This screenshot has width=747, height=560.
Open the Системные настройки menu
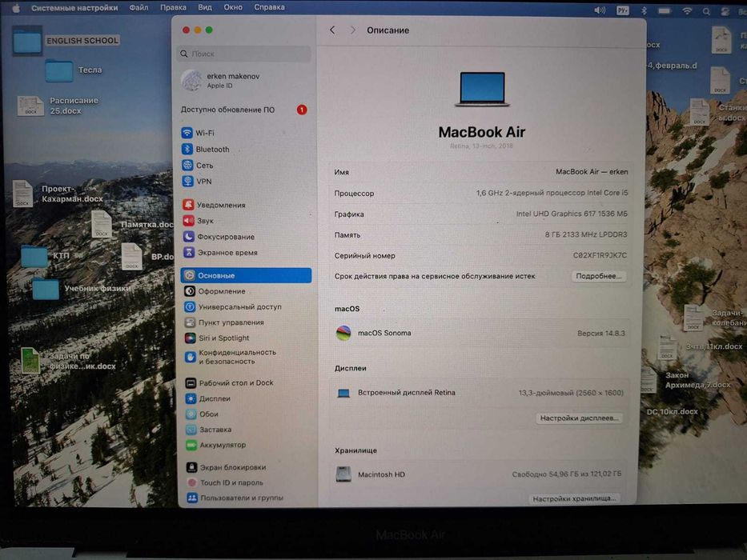[74, 8]
